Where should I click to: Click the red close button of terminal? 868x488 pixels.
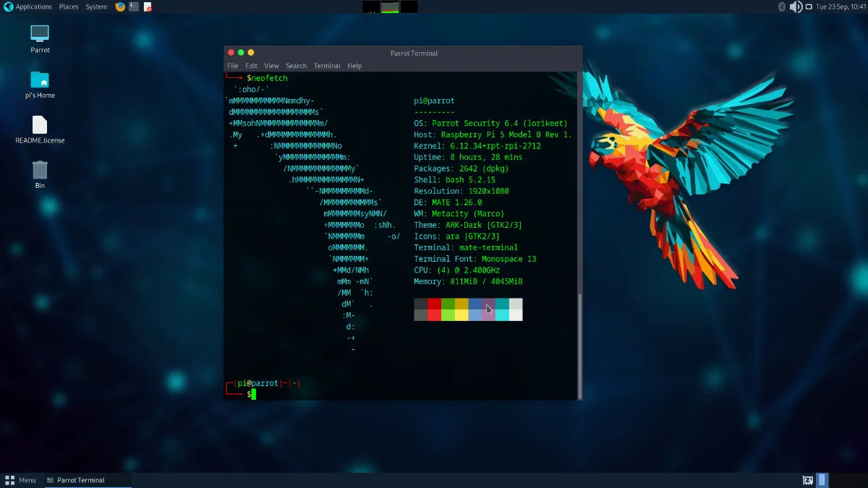[x=231, y=53]
